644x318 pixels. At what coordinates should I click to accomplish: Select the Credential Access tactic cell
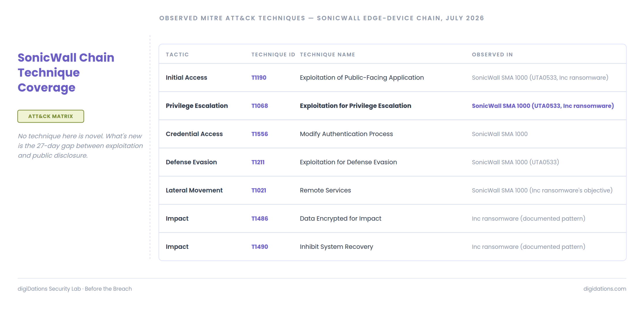click(194, 134)
